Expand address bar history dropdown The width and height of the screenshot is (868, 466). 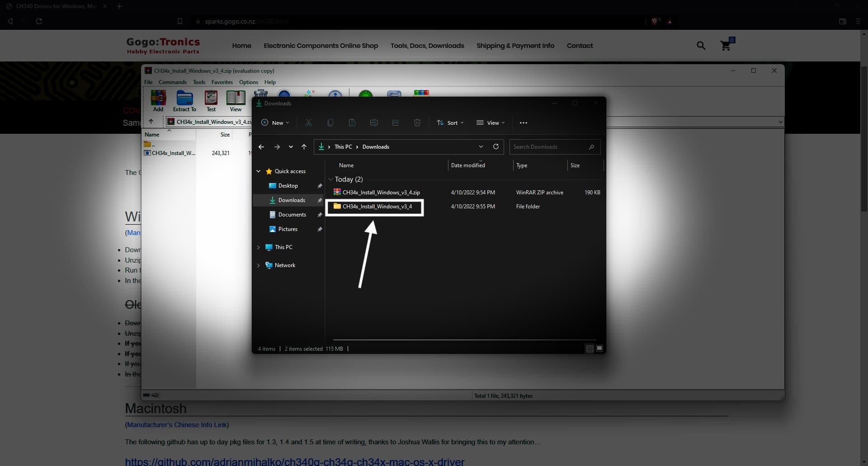(x=481, y=146)
